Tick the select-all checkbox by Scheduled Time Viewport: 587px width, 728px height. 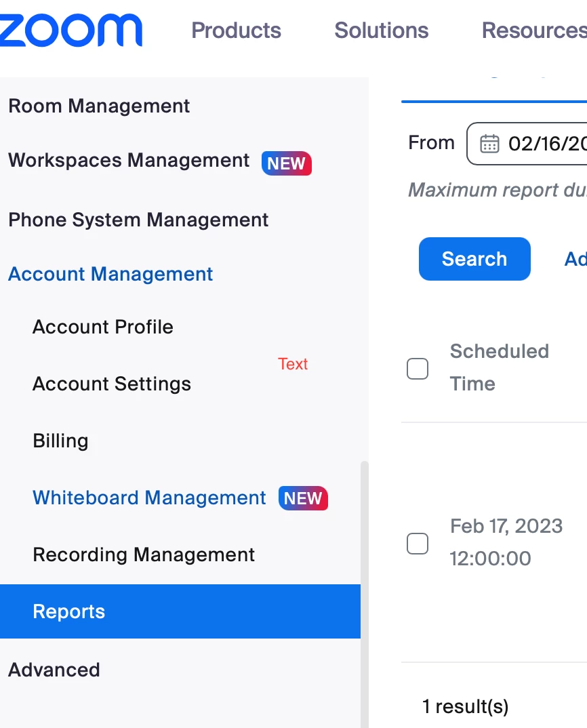(418, 369)
